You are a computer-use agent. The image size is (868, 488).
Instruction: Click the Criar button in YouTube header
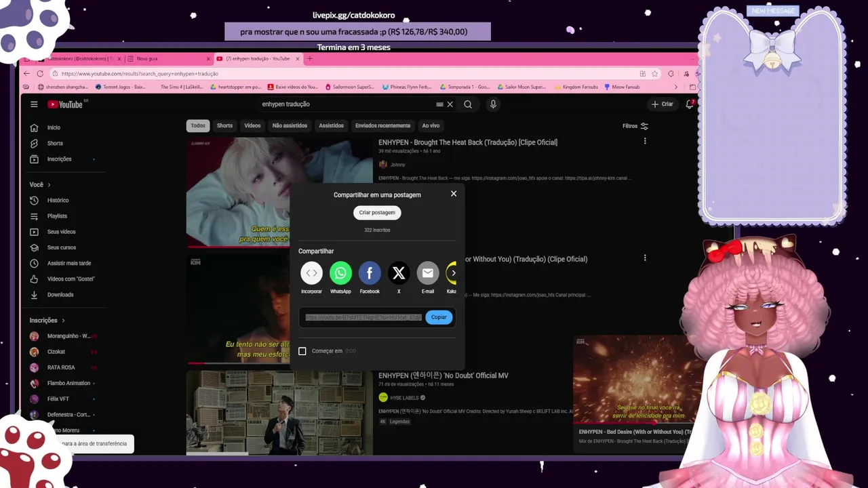click(663, 104)
